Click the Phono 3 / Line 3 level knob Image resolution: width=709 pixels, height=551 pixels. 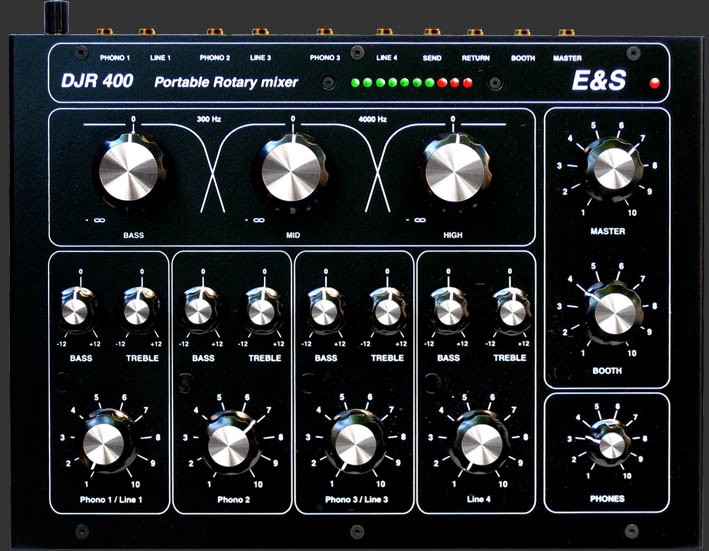click(355, 443)
